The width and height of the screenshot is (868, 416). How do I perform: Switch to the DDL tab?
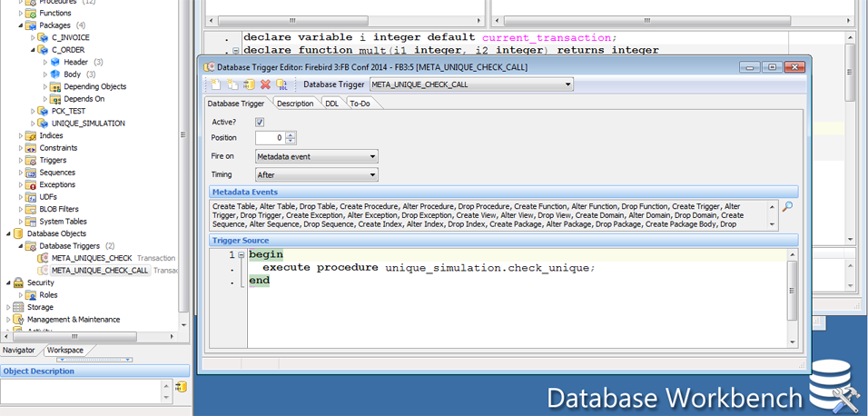tap(331, 104)
